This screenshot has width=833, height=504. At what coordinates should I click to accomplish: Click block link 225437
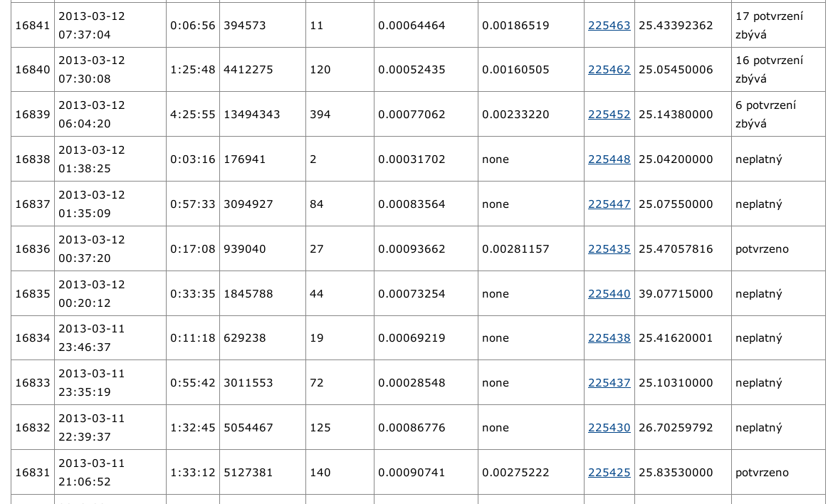click(x=609, y=383)
